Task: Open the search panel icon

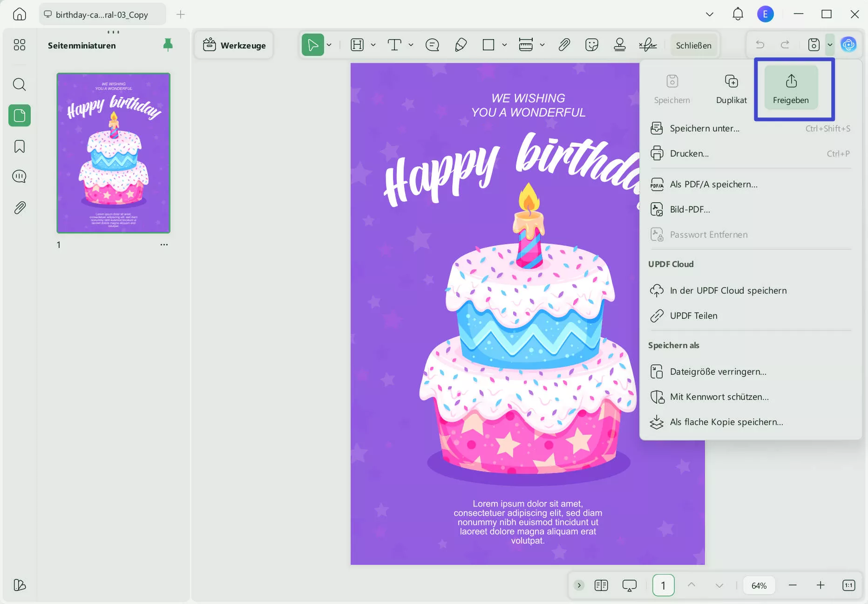Action: (20, 84)
